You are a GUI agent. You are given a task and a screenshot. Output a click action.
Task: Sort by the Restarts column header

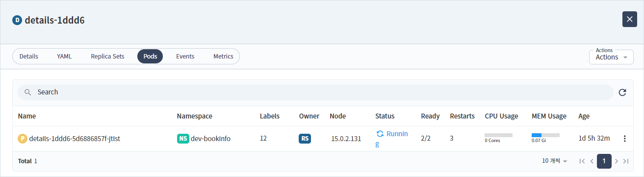click(462, 116)
